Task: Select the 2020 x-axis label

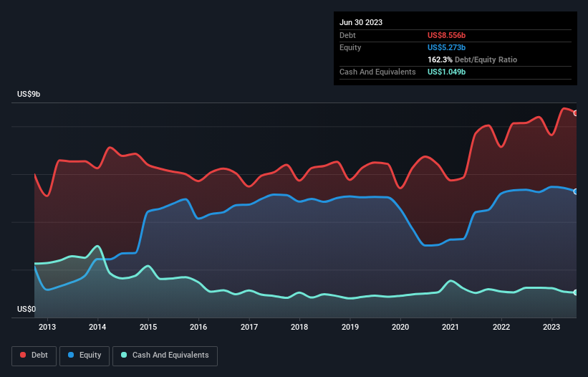Action: pos(400,327)
